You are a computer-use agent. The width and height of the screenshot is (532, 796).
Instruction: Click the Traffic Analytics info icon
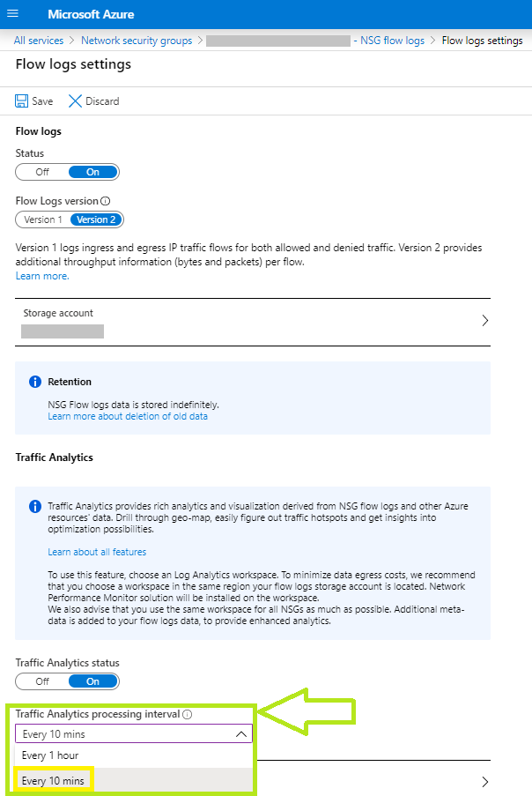pos(35,506)
